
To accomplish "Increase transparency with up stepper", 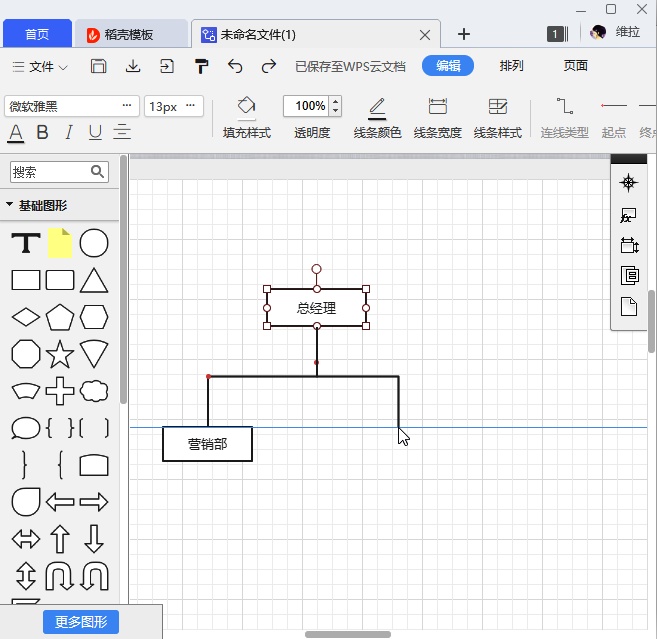I will [335, 101].
